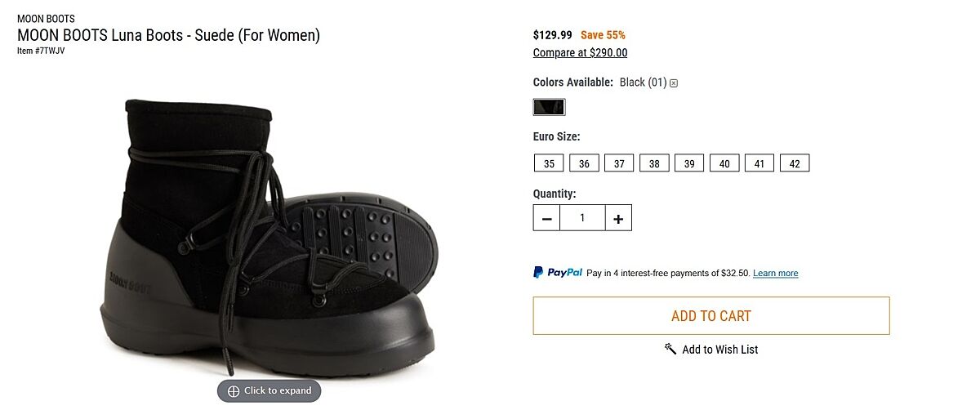This screenshot has width=980, height=419.
Task: Open the Compare at $290.00 link
Action: tap(580, 53)
